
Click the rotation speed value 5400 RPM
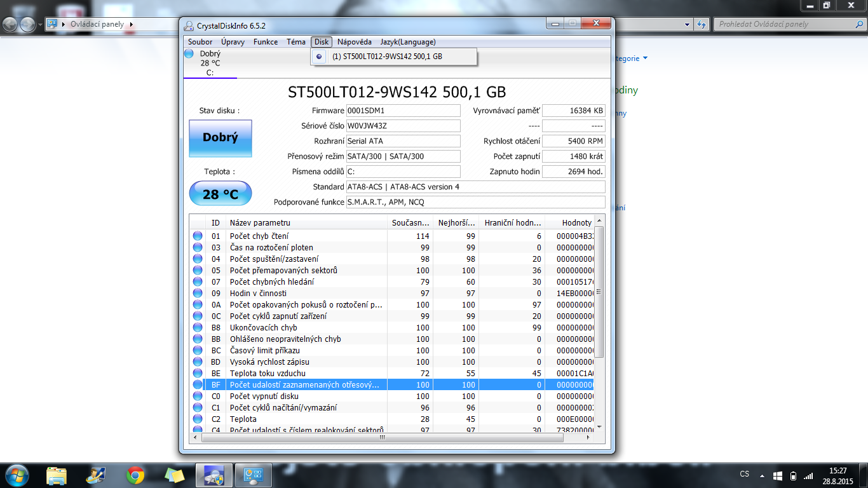tap(574, 141)
